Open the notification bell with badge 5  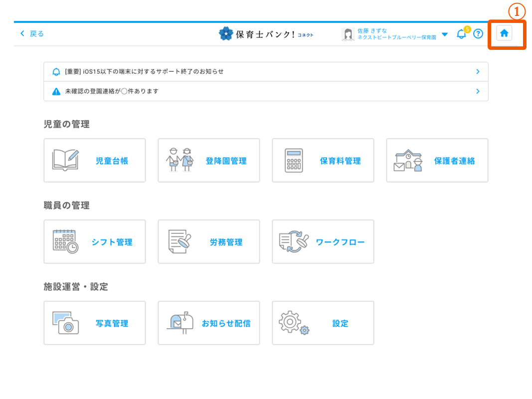click(x=461, y=33)
